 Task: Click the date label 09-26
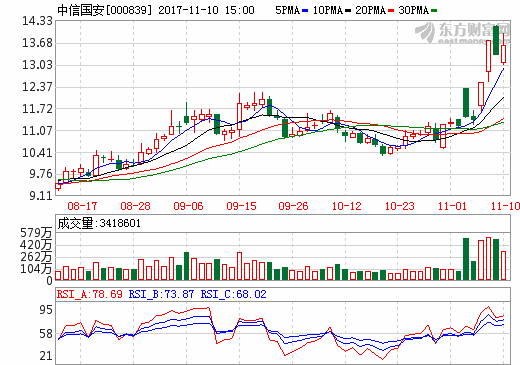(x=293, y=206)
